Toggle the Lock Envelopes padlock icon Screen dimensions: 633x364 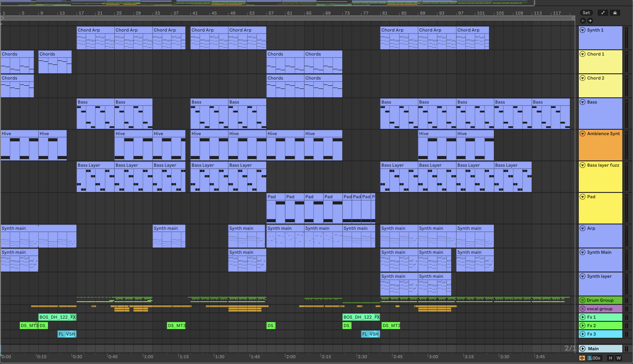[615, 13]
